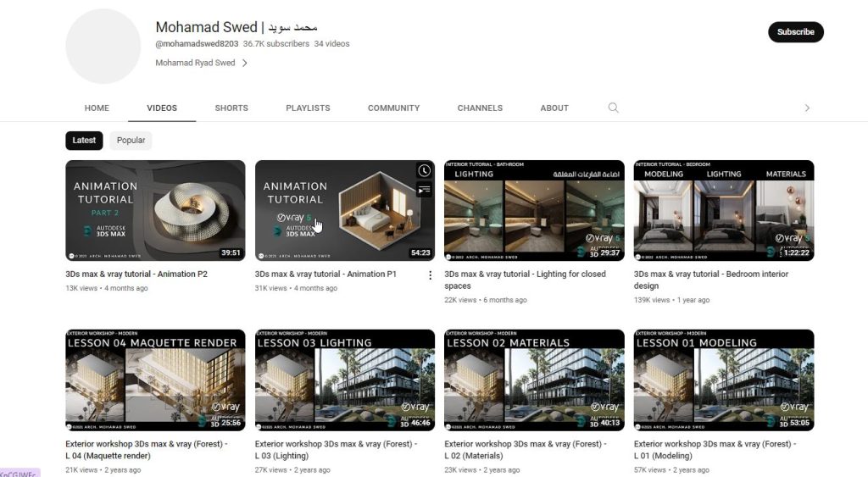Viewport: 868px width, 477px height.
Task: Subscribe to the Mohamad Swed channel
Action: pos(795,32)
